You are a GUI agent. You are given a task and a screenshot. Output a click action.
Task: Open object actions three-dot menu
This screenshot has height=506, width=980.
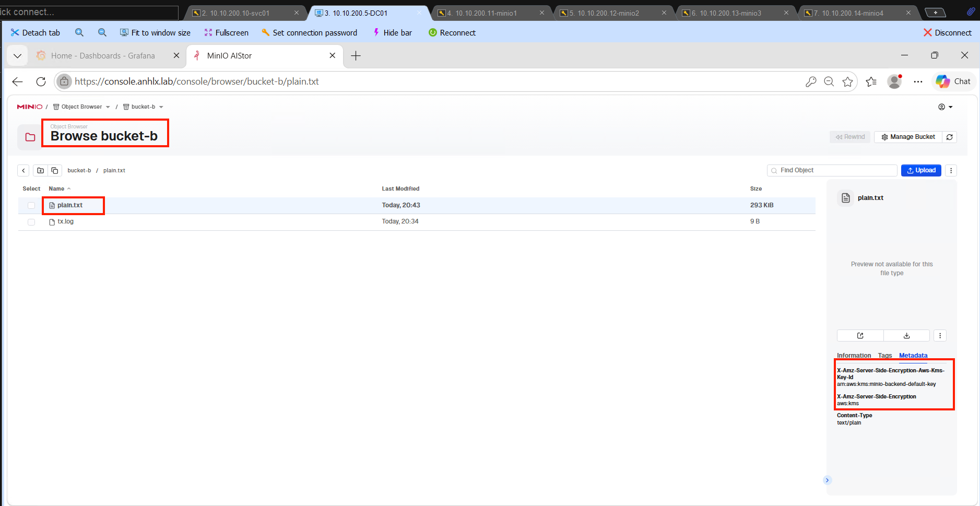940,336
